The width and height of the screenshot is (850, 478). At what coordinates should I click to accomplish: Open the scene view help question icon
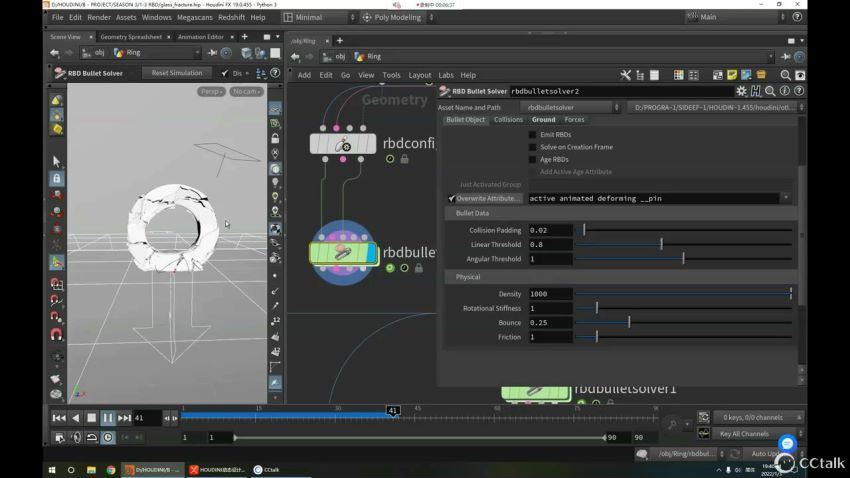coord(275,73)
